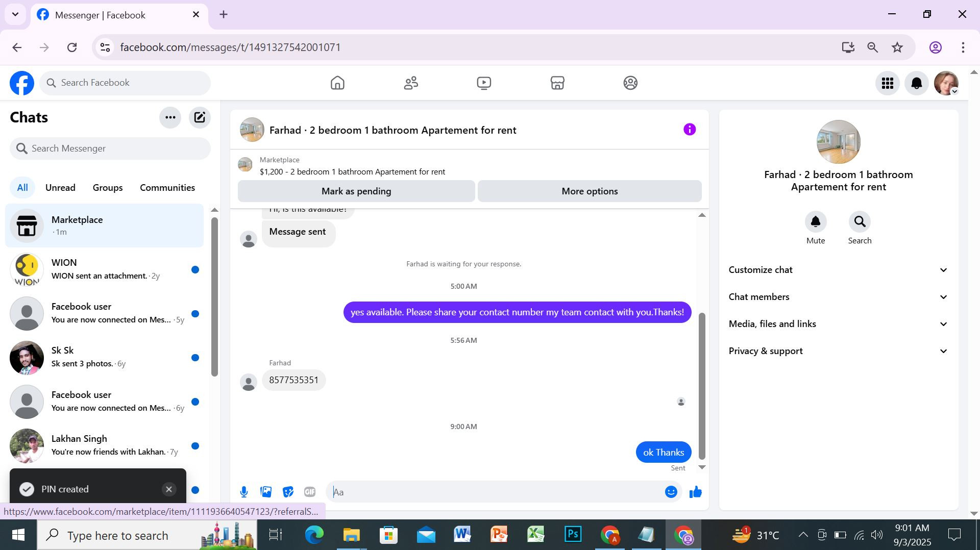Focus the Search Messenger field
Image resolution: width=980 pixels, height=550 pixels.
pos(110,148)
